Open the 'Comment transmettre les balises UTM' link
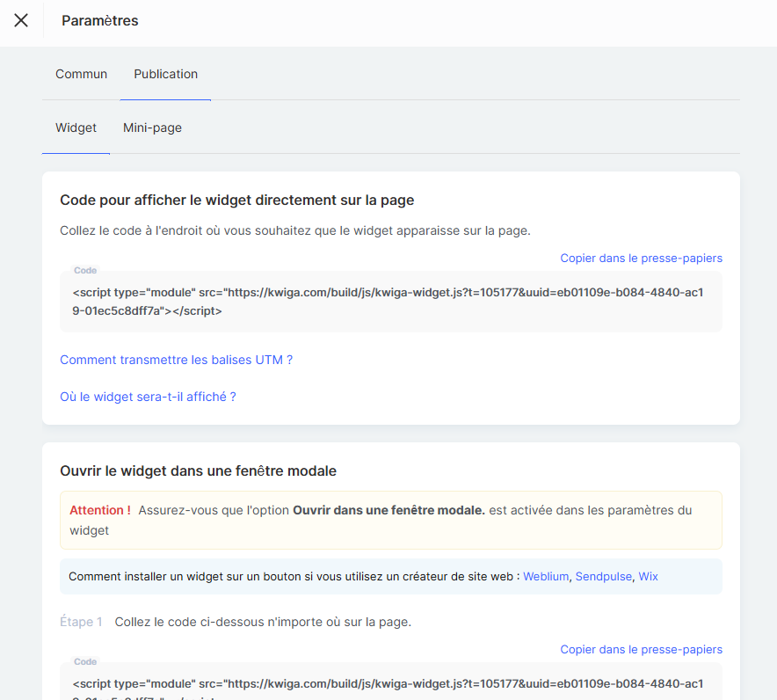Screen dimensions: 777x700 176,360
